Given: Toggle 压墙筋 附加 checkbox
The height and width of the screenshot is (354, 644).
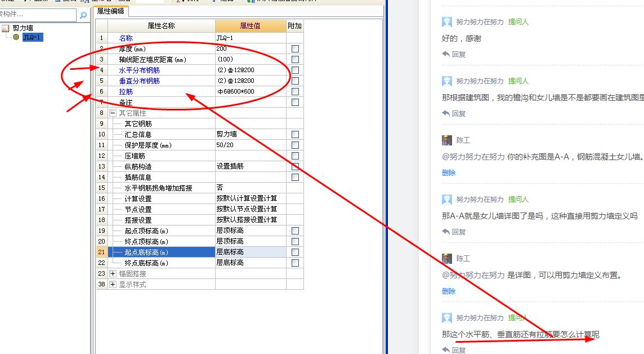Looking at the screenshot, I should point(295,156).
